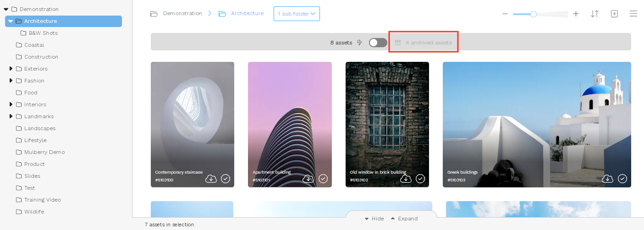This screenshot has height=230, width=644.
Task: Open the Mulberry Demo folder
Action: point(44,152)
